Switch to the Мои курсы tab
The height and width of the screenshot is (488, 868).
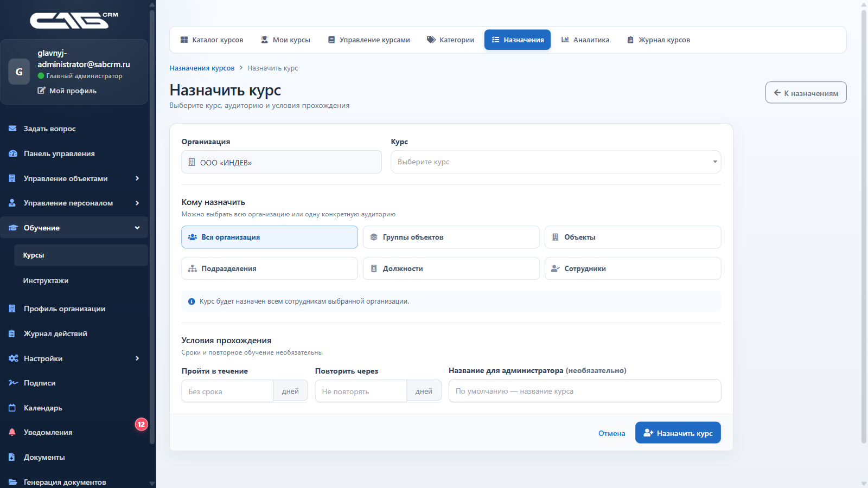coord(285,40)
